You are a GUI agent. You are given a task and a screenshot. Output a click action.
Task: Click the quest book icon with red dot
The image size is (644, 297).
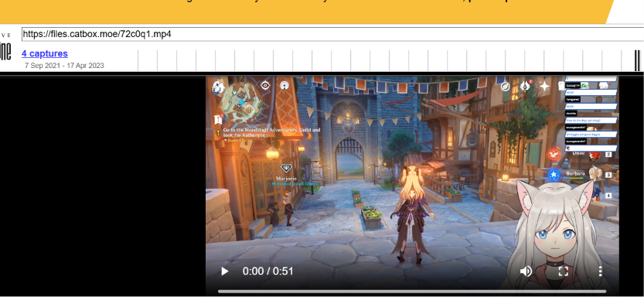pos(218,120)
